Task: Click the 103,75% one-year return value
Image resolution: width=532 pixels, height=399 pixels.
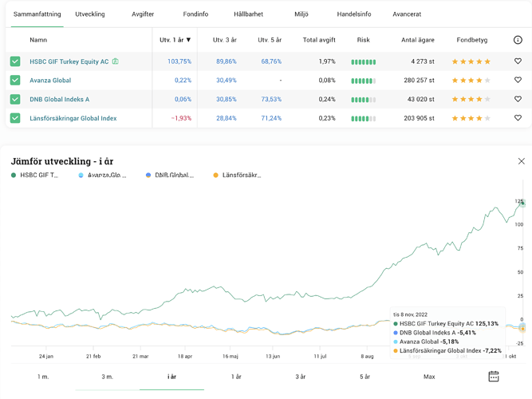Action: 179,61
